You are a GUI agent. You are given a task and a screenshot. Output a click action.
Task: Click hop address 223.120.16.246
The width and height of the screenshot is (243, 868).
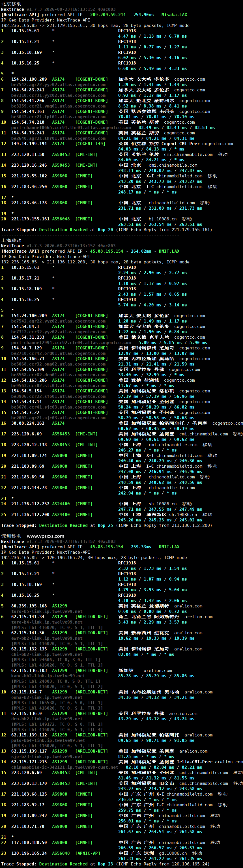(29, 165)
